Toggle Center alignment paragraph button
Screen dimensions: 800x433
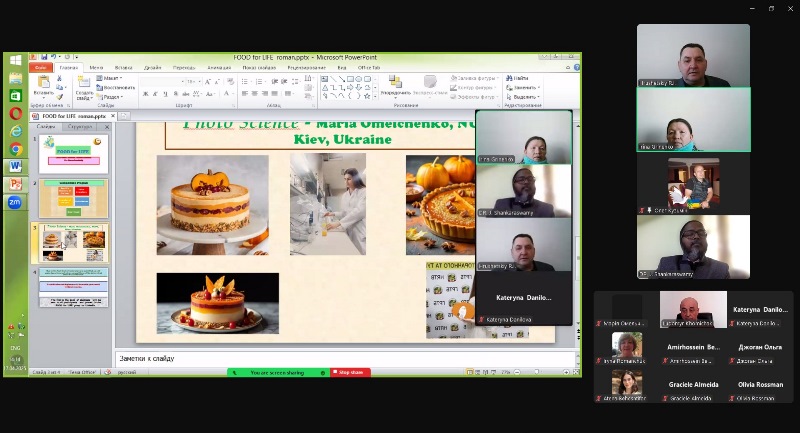pos(255,93)
